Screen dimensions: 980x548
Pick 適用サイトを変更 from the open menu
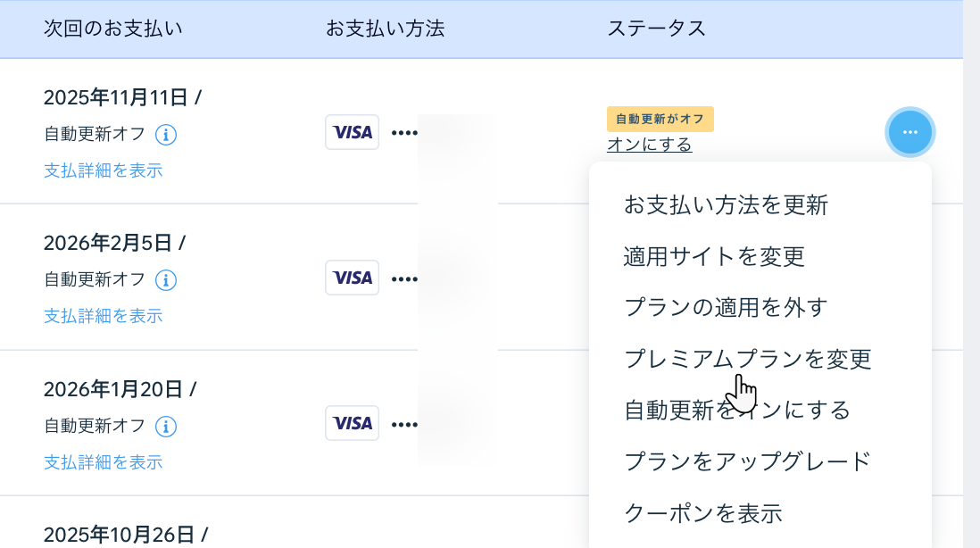pos(714,256)
